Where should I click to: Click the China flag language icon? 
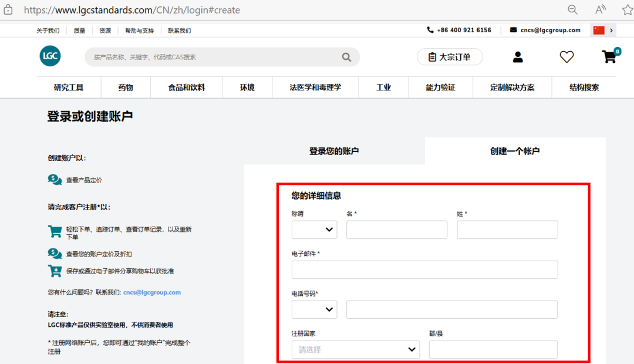tap(598, 30)
